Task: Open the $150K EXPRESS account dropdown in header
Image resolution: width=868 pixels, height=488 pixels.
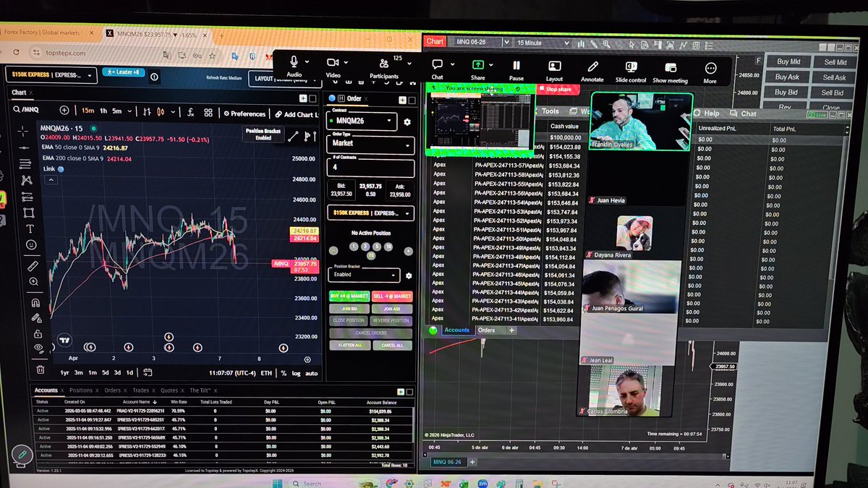Action: 51,74
